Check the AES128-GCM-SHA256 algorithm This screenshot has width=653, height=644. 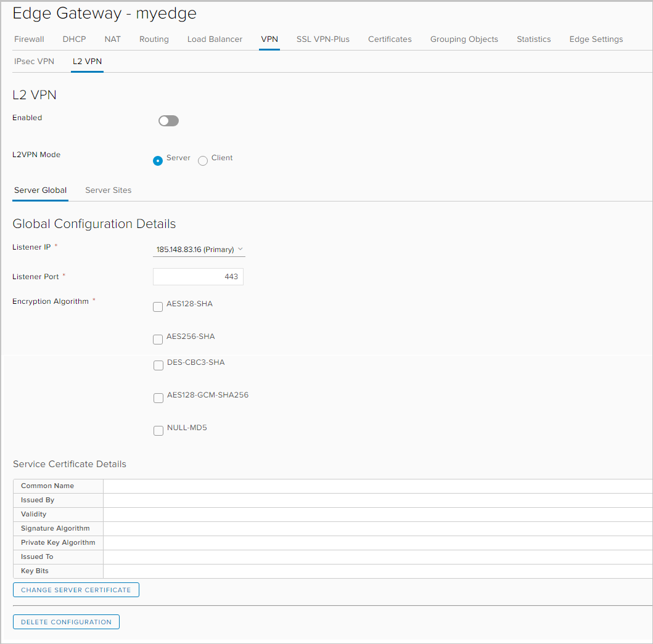[x=158, y=397]
